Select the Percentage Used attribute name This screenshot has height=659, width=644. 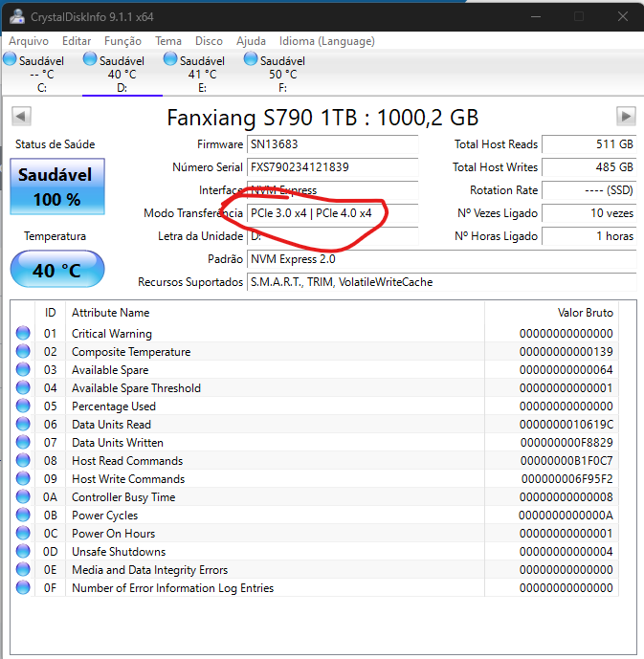(x=114, y=406)
